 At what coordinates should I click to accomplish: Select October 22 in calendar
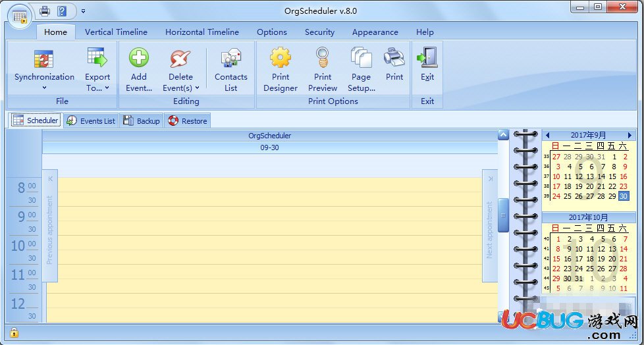point(556,269)
